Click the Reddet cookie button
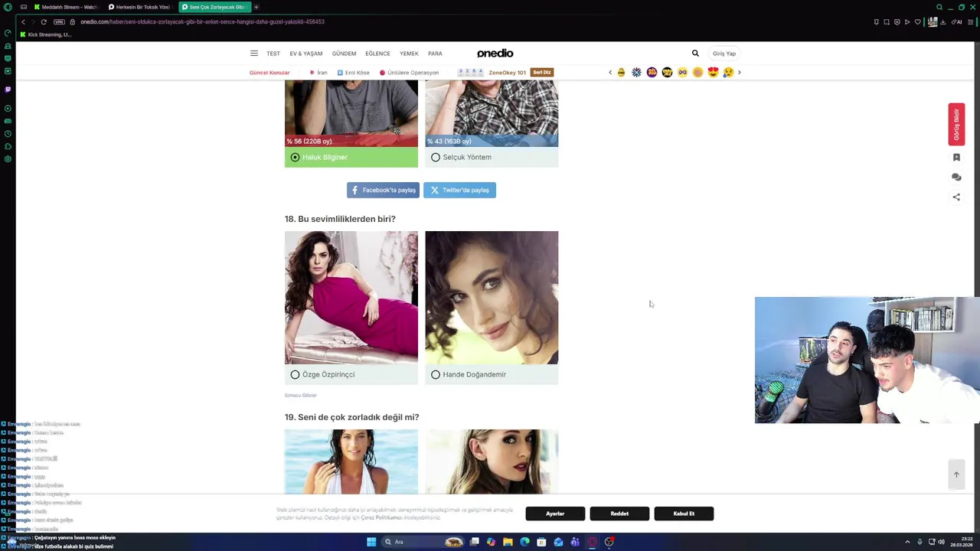This screenshot has height=551, width=980. [619, 514]
